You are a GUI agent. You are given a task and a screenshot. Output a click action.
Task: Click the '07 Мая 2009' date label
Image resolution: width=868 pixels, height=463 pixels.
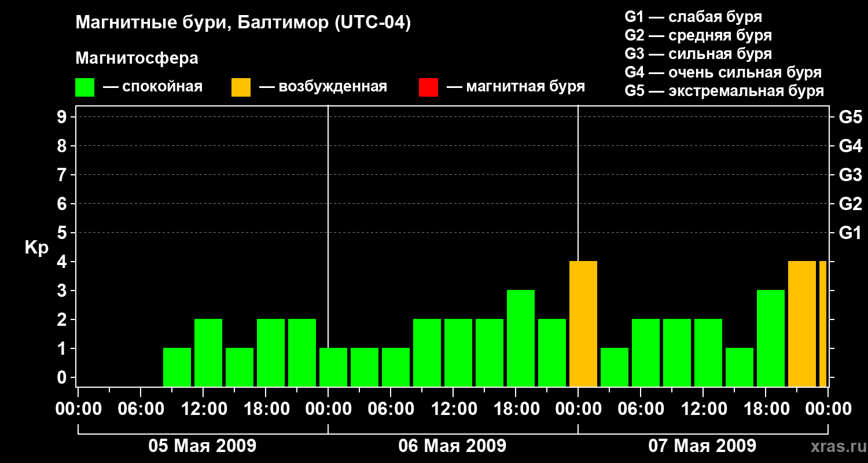tap(702, 446)
